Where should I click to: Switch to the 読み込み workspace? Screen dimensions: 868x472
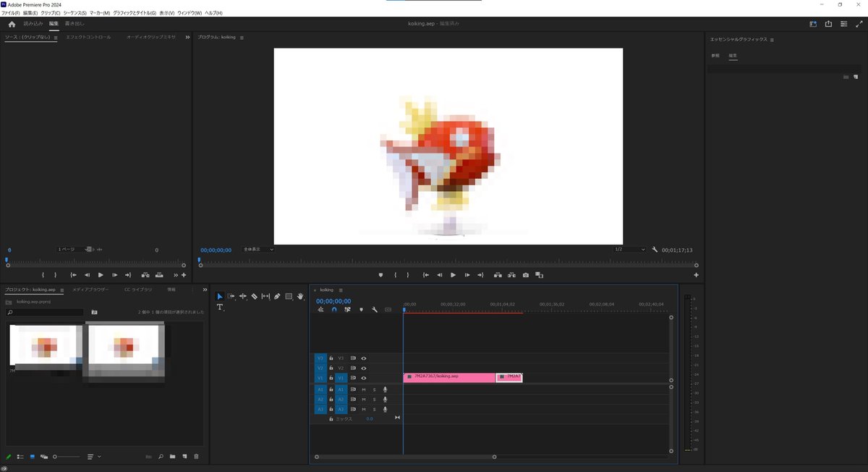[33, 24]
